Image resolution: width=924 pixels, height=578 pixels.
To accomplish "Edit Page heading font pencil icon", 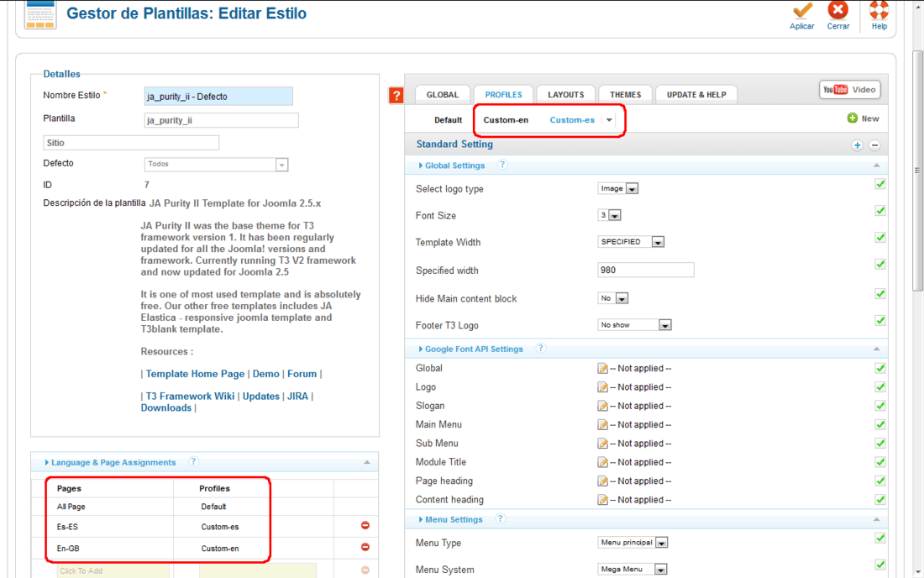I will tap(602, 481).
